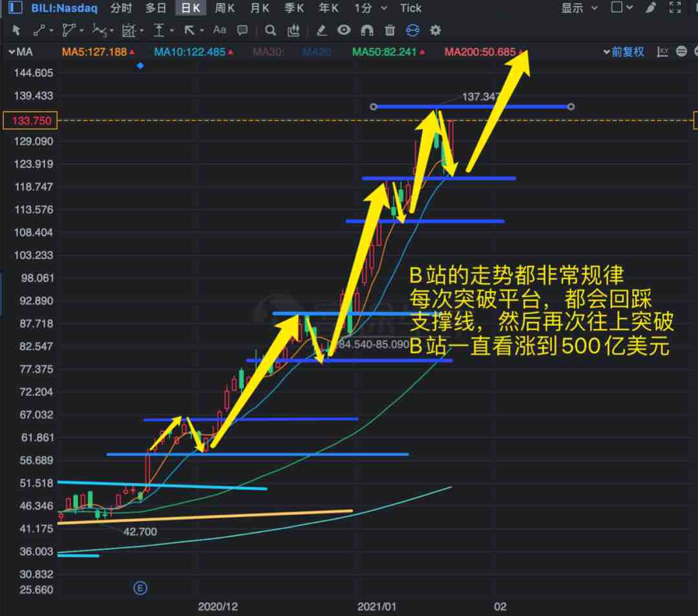The image size is (698, 616).
Task: Click the price axis scale icon
Action: click(663, 52)
